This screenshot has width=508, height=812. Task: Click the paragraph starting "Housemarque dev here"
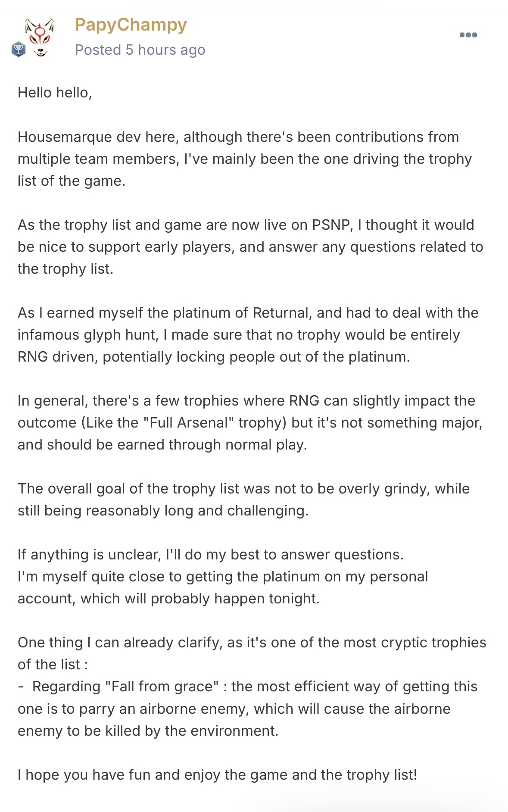click(245, 159)
